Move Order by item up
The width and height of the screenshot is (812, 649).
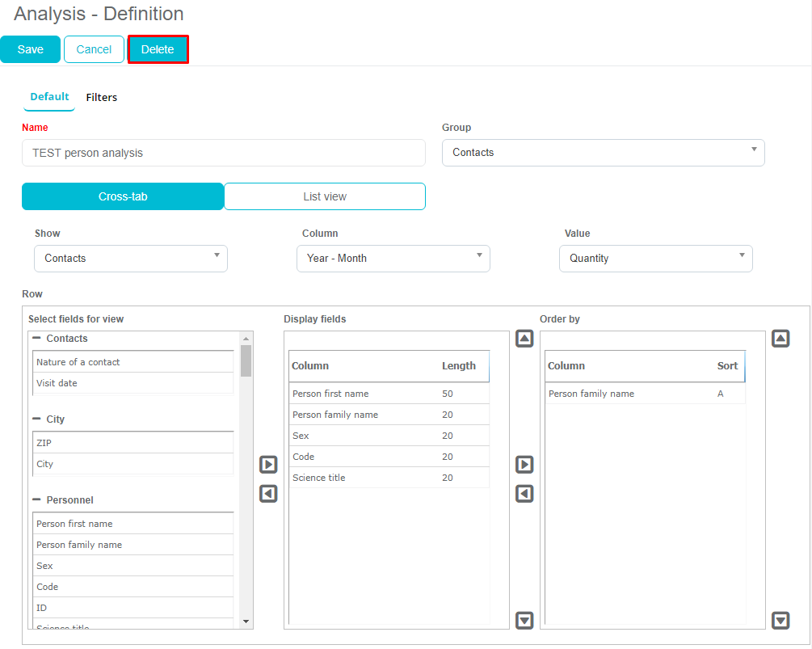(780, 339)
